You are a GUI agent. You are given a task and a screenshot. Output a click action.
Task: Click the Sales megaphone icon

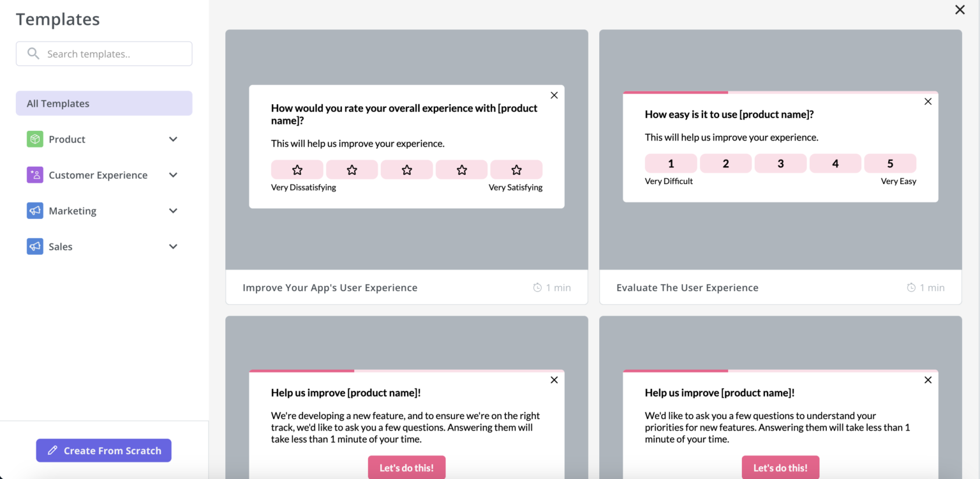[x=35, y=246]
